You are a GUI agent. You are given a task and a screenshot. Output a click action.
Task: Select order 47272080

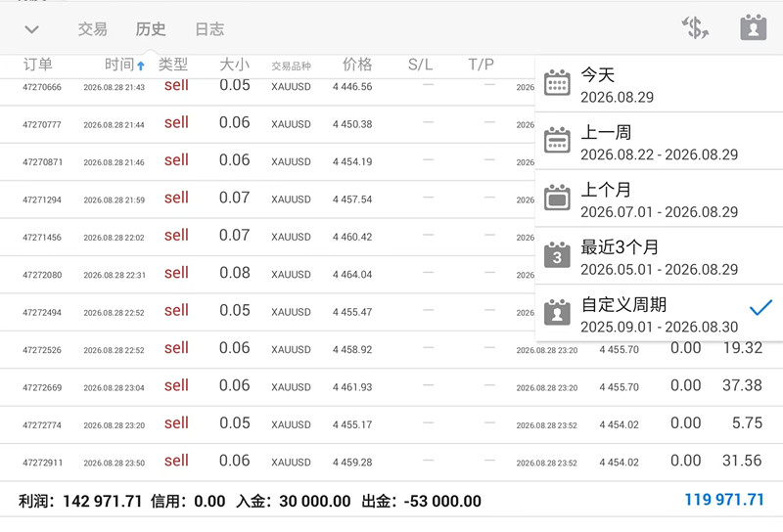tap(42, 275)
